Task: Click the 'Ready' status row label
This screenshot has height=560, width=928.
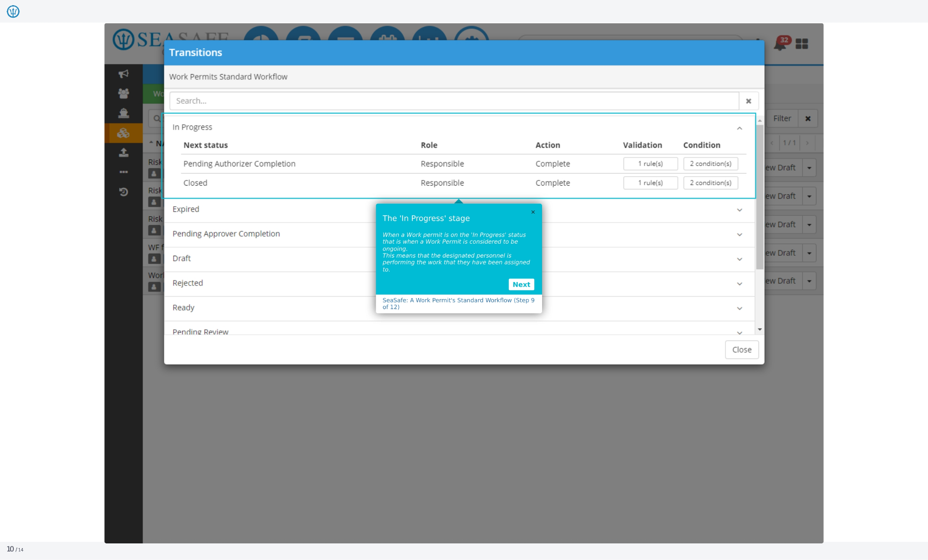Action: [183, 308]
